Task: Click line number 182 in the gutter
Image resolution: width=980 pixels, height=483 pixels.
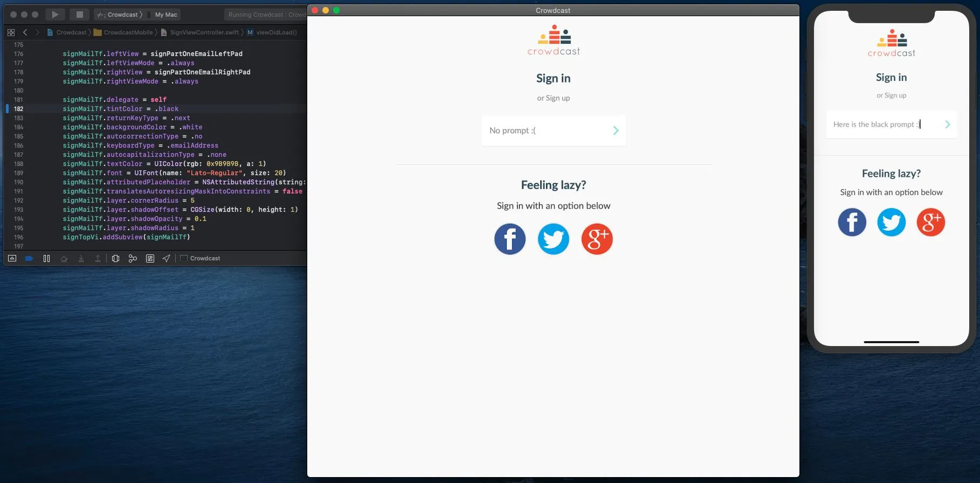Action: pos(18,109)
